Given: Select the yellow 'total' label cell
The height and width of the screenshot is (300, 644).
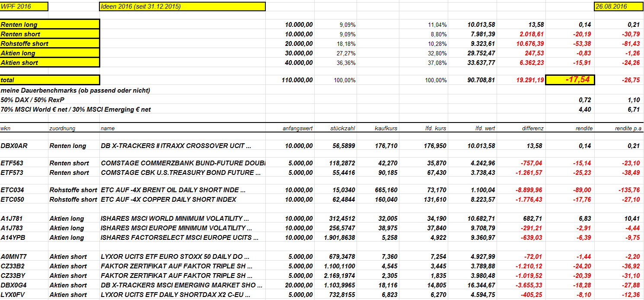Looking at the screenshot, I should point(50,80).
